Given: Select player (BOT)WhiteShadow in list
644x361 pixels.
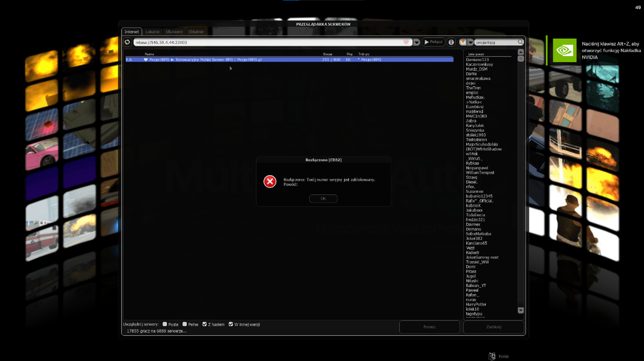Looking at the screenshot, I should 484,149.
